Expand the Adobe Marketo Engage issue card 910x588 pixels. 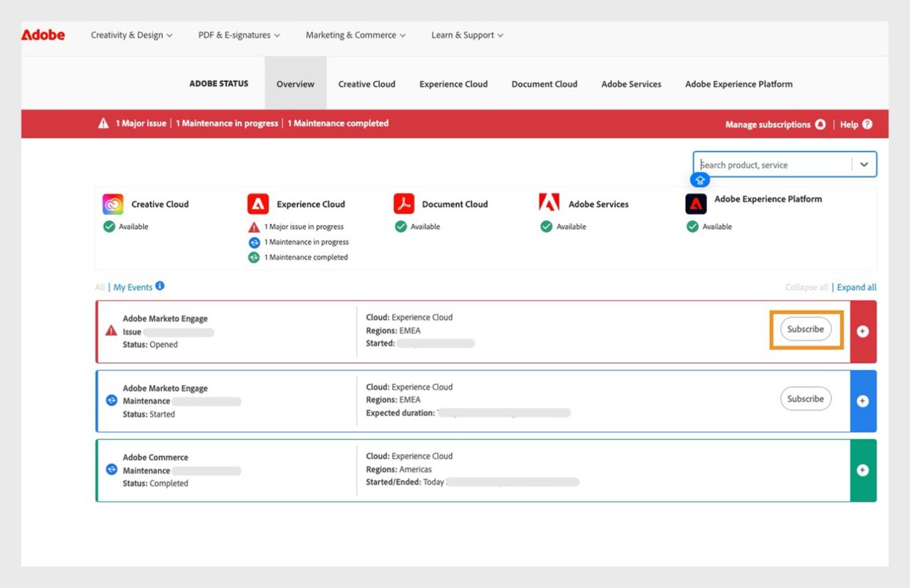pos(863,331)
